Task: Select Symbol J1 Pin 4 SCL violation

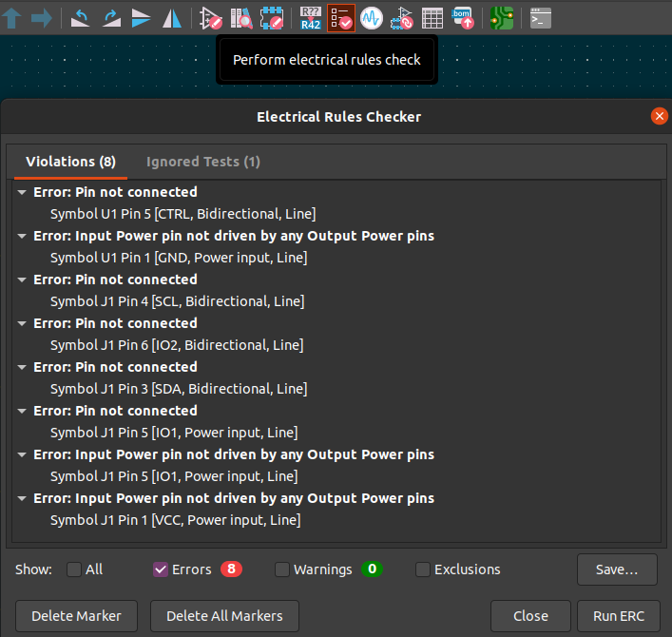Action: (x=178, y=301)
